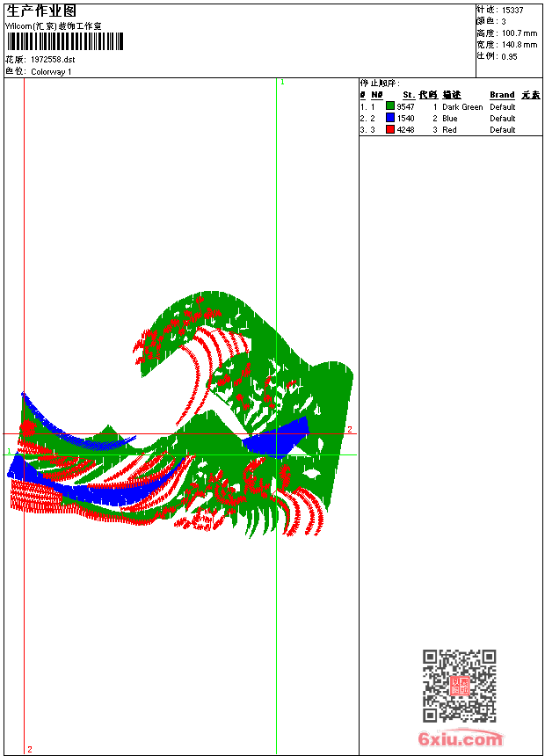Click the wave embroidery design preview
Viewport: 545px width, 756px height.
(180, 415)
